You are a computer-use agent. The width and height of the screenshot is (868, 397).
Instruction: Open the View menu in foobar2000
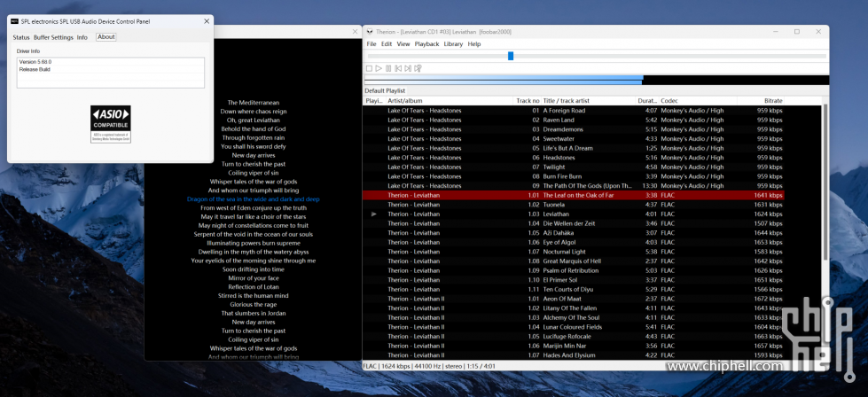403,44
